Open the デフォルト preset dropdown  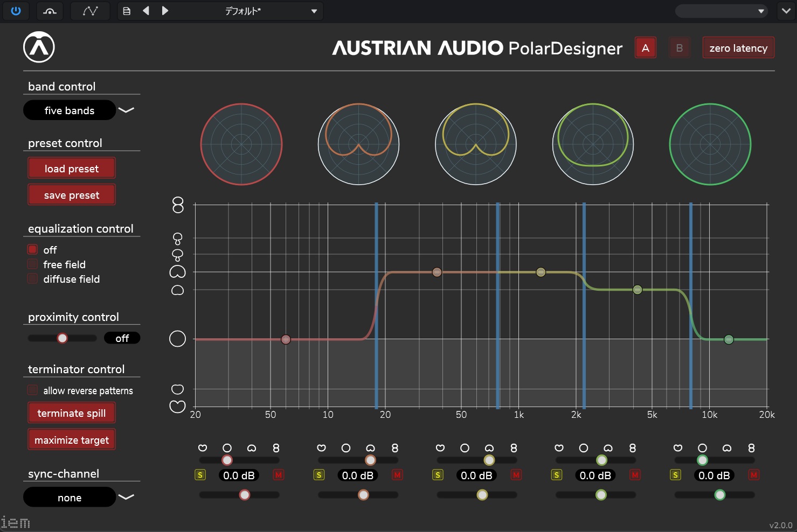coord(314,11)
